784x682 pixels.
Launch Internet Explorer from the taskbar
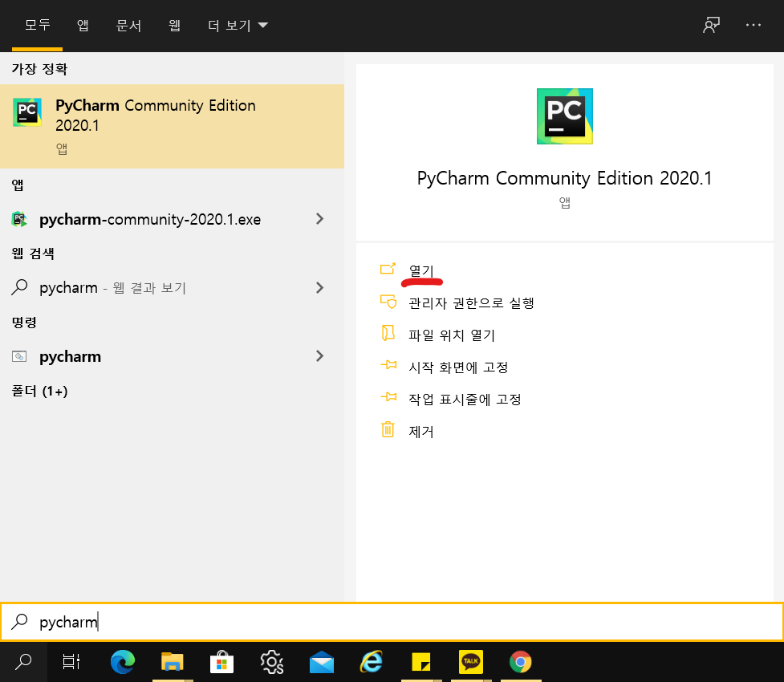372,662
